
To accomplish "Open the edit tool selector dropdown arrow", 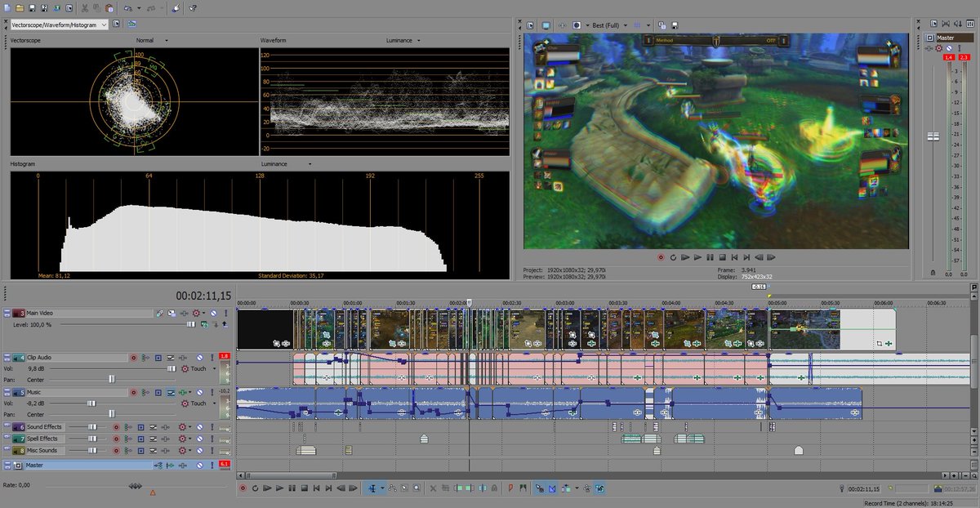I will click(x=383, y=488).
